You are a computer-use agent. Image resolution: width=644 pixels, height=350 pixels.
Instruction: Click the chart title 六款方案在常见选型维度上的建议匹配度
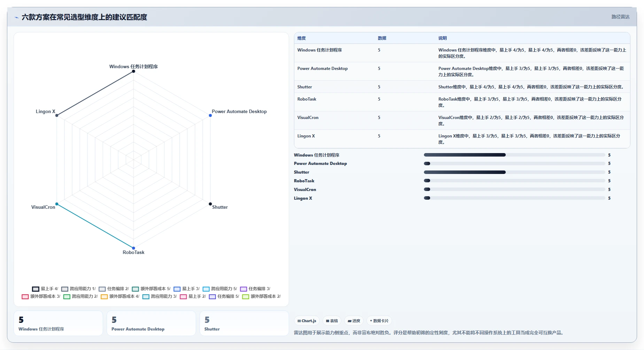coord(84,17)
